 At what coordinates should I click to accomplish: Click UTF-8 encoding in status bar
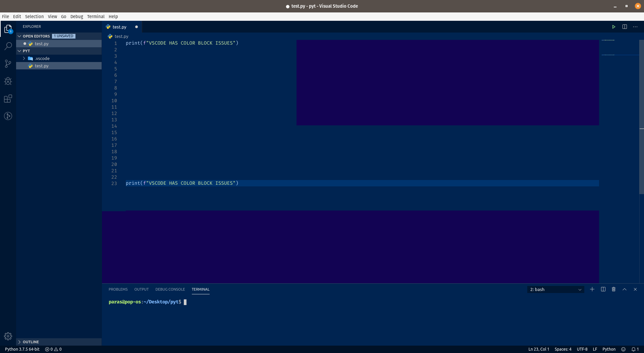pos(582,349)
